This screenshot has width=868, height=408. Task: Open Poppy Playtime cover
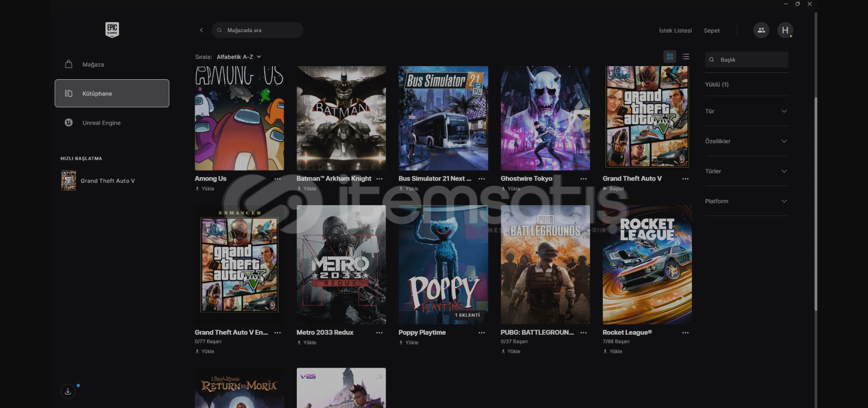coord(443,264)
